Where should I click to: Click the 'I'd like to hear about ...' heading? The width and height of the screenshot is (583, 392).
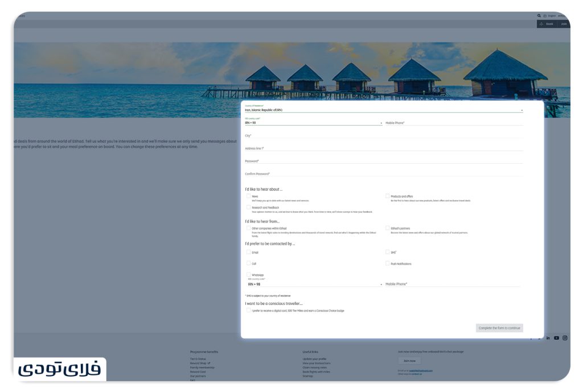click(264, 189)
